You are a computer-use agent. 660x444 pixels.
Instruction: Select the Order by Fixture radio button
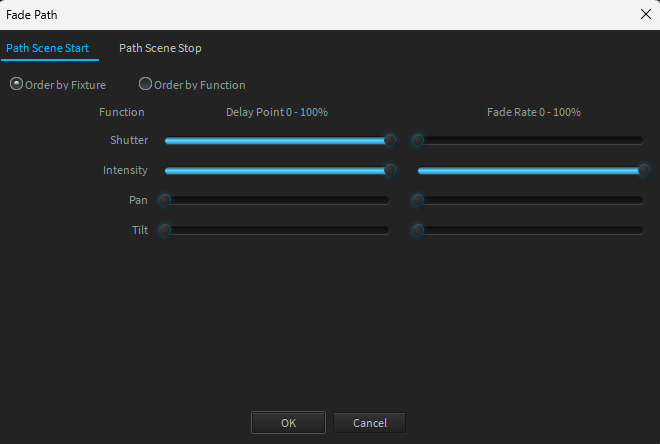click(x=16, y=85)
